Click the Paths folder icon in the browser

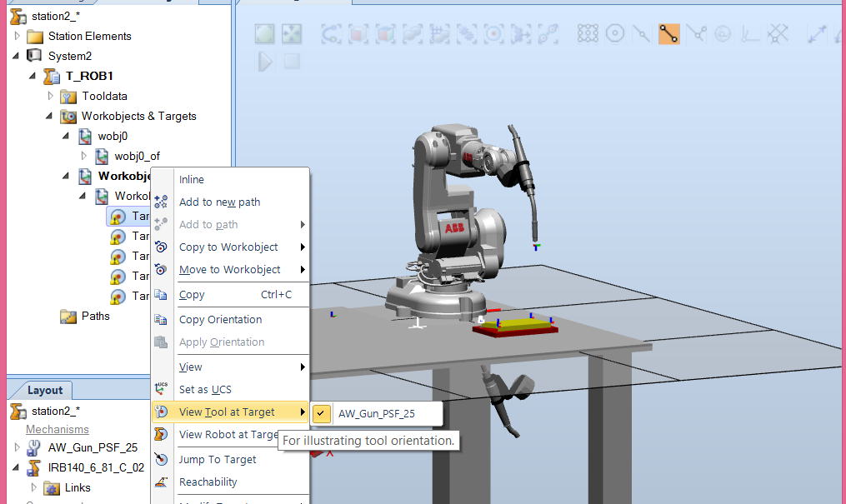67,316
